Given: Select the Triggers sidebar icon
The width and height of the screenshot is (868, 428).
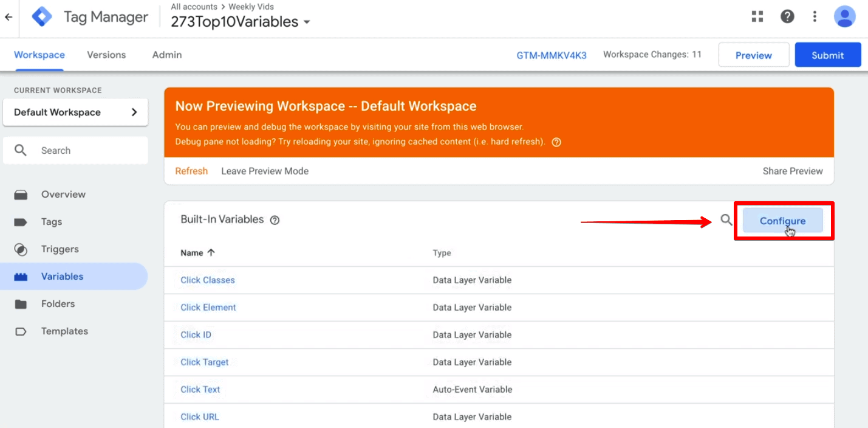Looking at the screenshot, I should (21, 249).
